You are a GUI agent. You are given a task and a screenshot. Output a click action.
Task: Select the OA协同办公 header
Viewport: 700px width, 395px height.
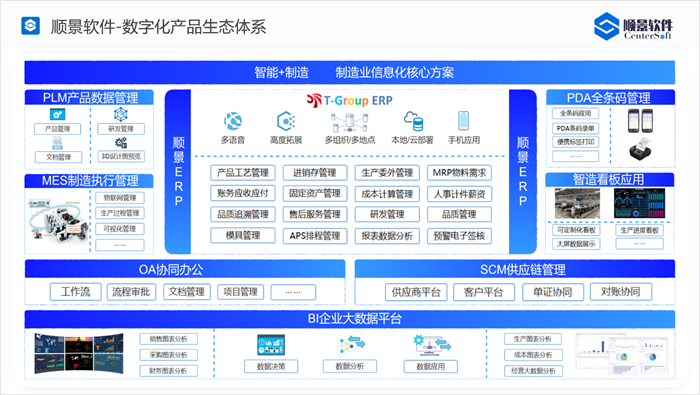coord(185,269)
